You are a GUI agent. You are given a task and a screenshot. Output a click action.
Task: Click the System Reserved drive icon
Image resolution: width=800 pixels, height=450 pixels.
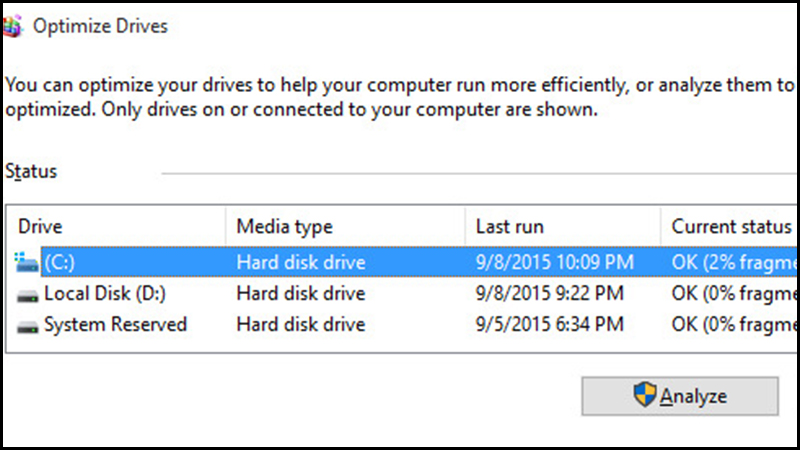tap(27, 327)
